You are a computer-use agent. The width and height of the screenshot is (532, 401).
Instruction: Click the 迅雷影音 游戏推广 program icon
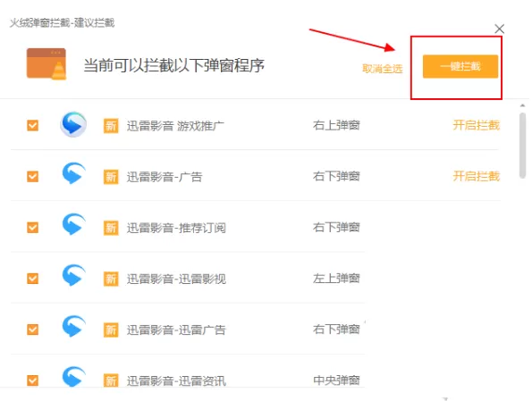click(73, 124)
